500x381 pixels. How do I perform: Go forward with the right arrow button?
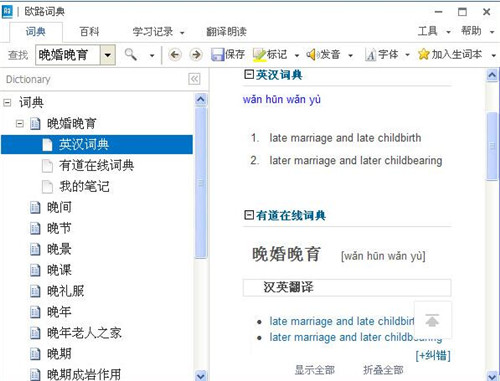196,54
